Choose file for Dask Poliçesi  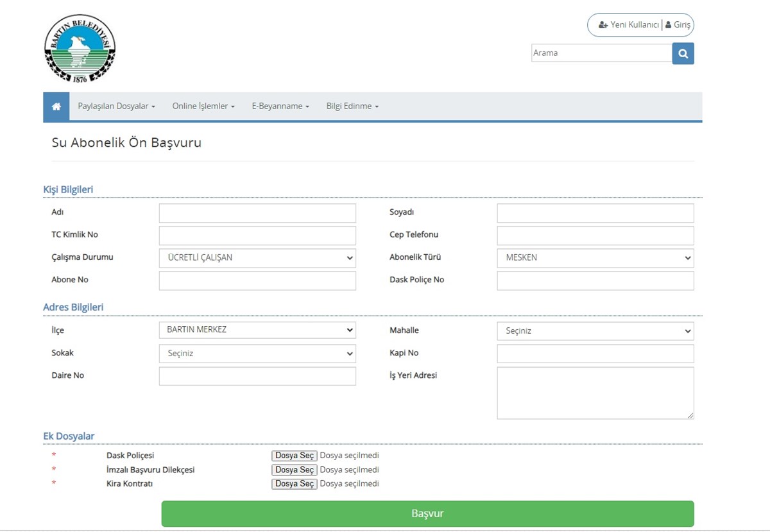tap(295, 456)
